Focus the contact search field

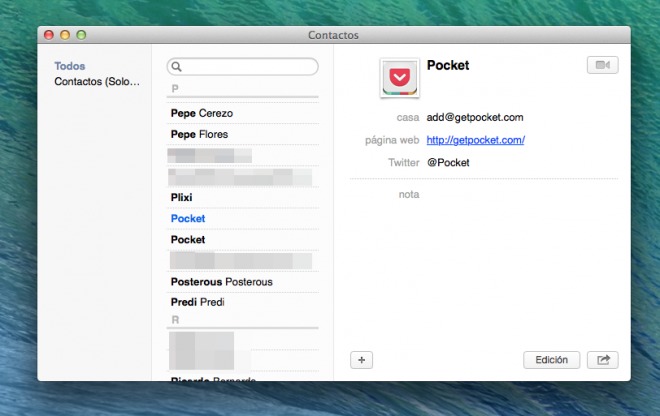point(242,67)
